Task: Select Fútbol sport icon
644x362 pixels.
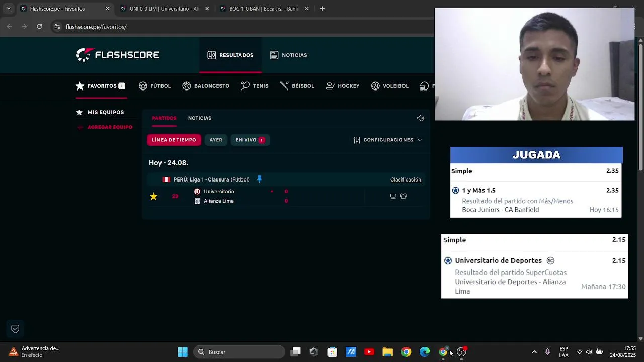Action: [x=155, y=86]
